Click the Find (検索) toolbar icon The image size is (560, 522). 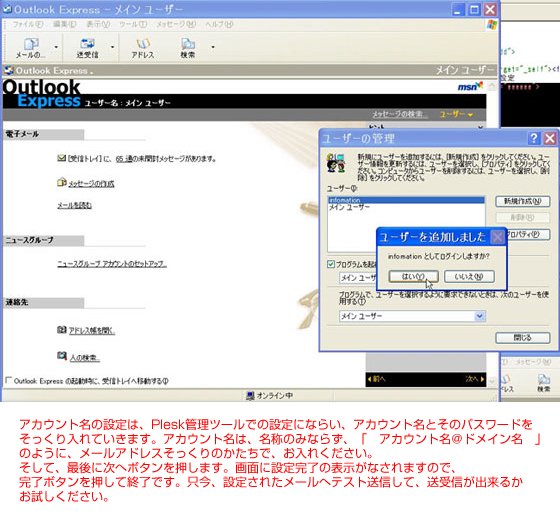pyautogui.click(x=188, y=48)
